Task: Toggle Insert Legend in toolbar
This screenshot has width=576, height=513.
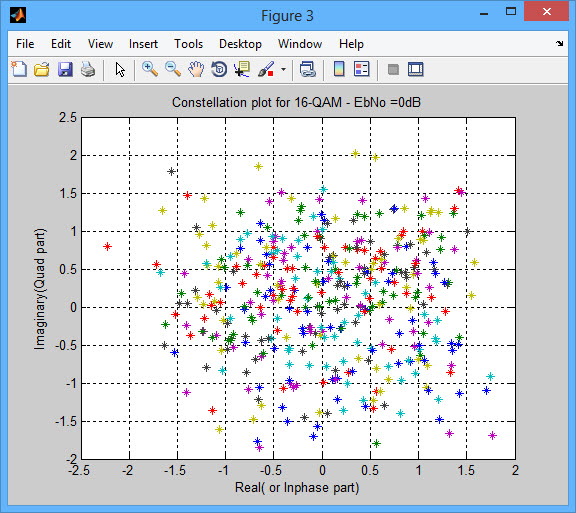Action: tap(362, 69)
